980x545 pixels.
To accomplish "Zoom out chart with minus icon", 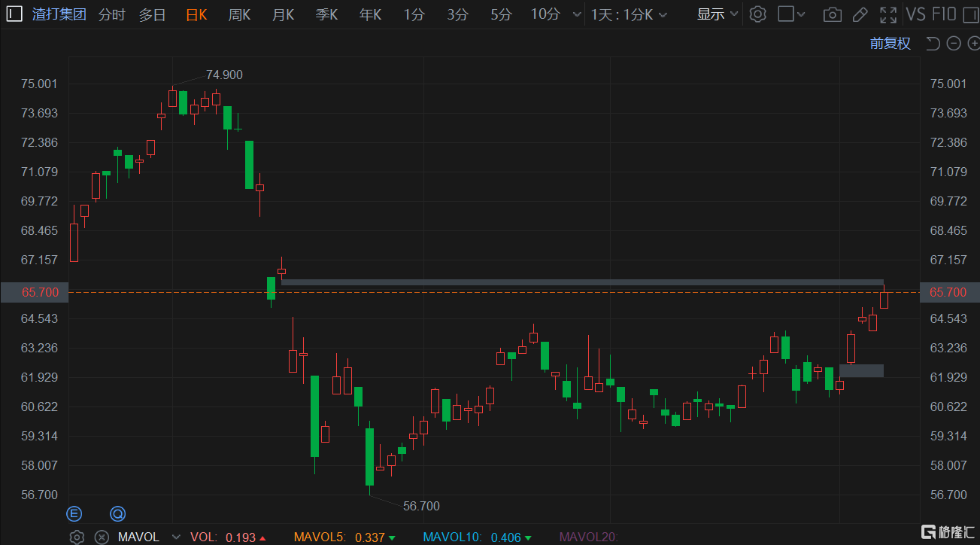I will [x=954, y=44].
